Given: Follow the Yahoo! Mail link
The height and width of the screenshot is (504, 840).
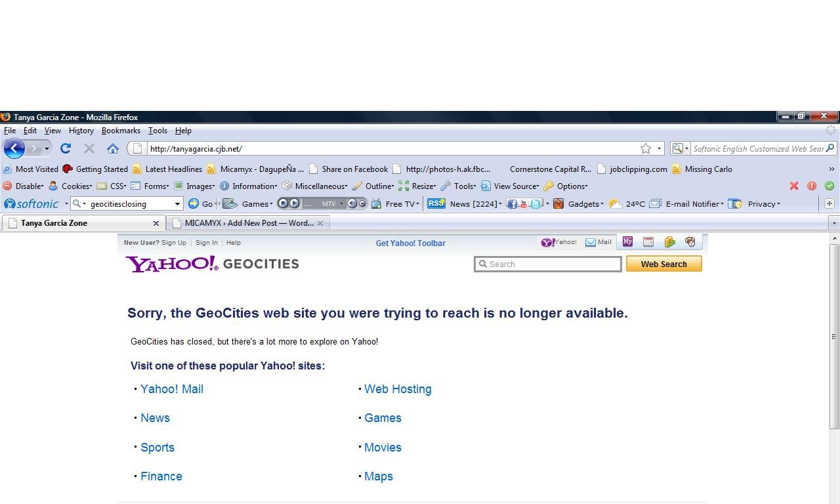Looking at the screenshot, I should click(172, 389).
